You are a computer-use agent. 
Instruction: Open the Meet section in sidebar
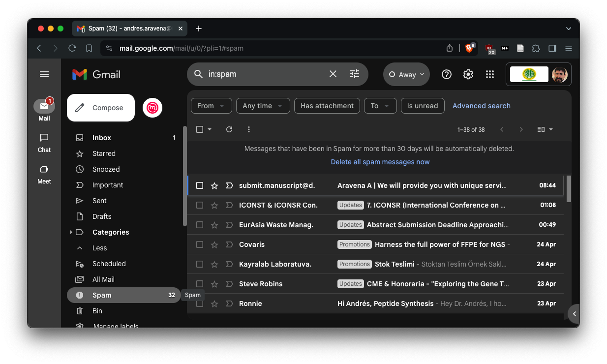click(x=44, y=174)
